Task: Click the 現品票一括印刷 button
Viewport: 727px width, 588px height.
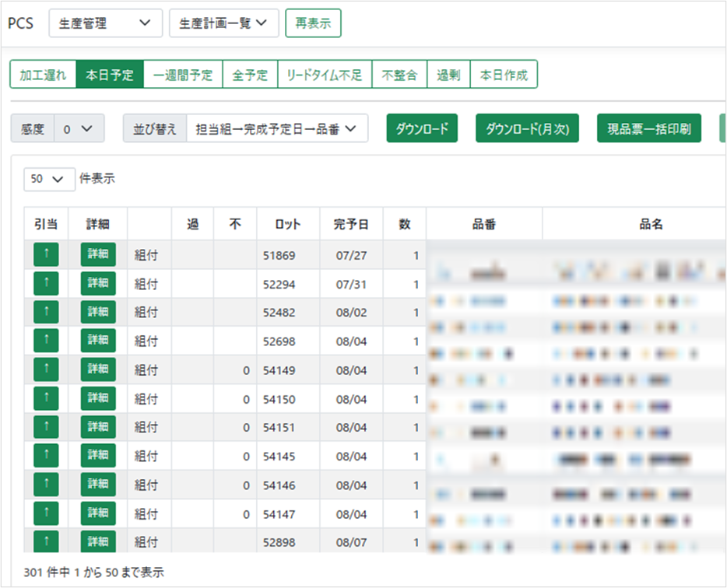Action: click(648, 129)
